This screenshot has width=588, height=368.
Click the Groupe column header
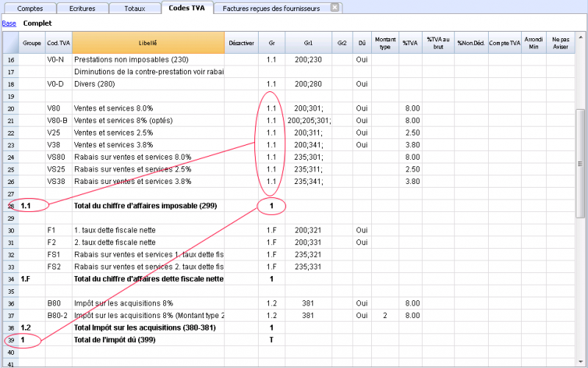[x=32, y=43]
